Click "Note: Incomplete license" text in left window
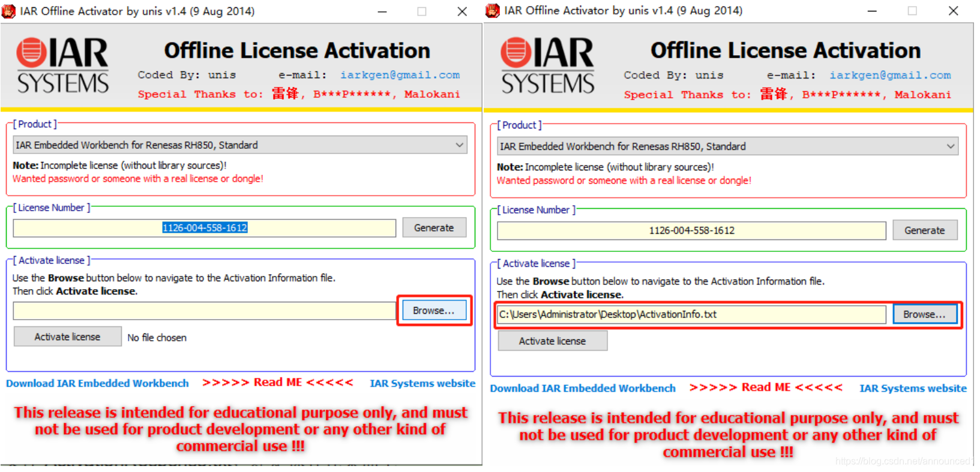Screen dimensions: 980x472 [119, 166]
